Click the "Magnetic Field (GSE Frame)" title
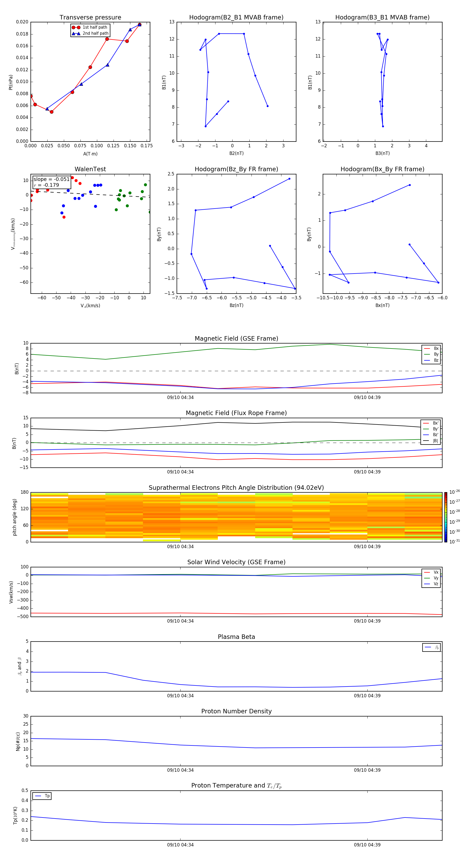 click(236, 339)
